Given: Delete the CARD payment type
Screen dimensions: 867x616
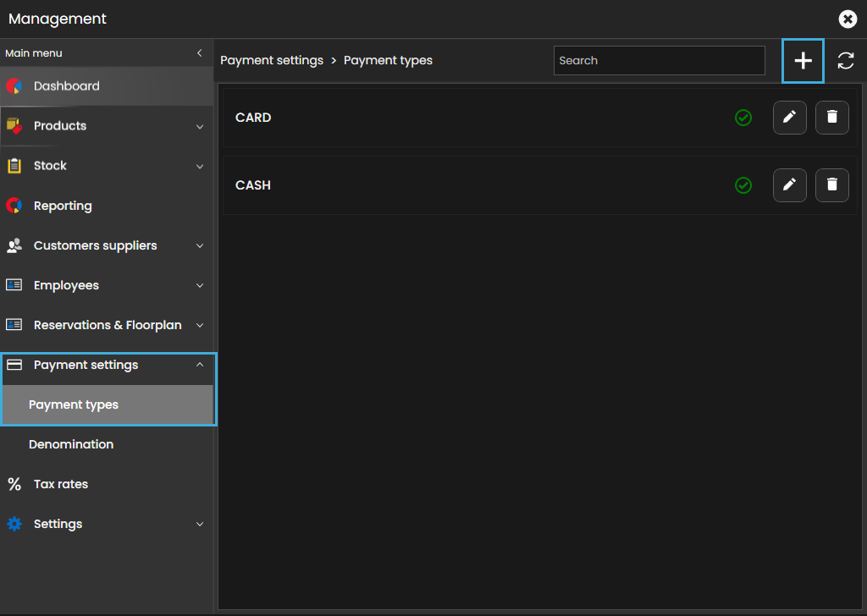Looking at the screenshot, I should click(x=831, y=118).
